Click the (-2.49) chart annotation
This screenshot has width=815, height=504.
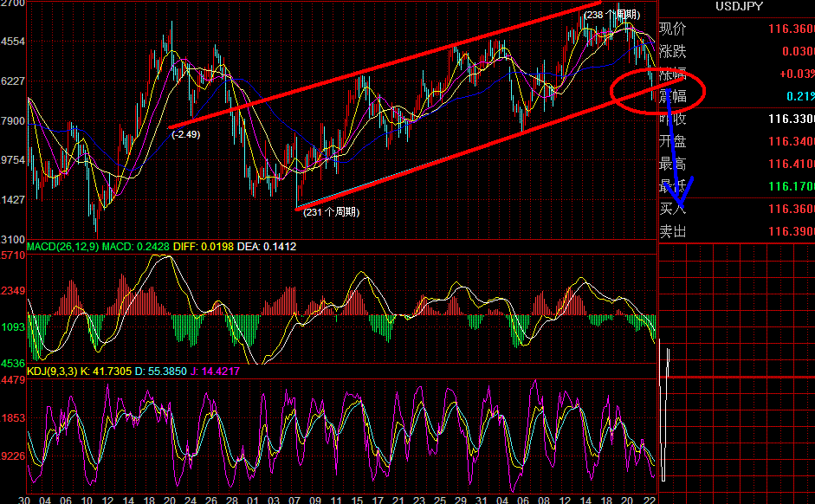pos(185,134)
